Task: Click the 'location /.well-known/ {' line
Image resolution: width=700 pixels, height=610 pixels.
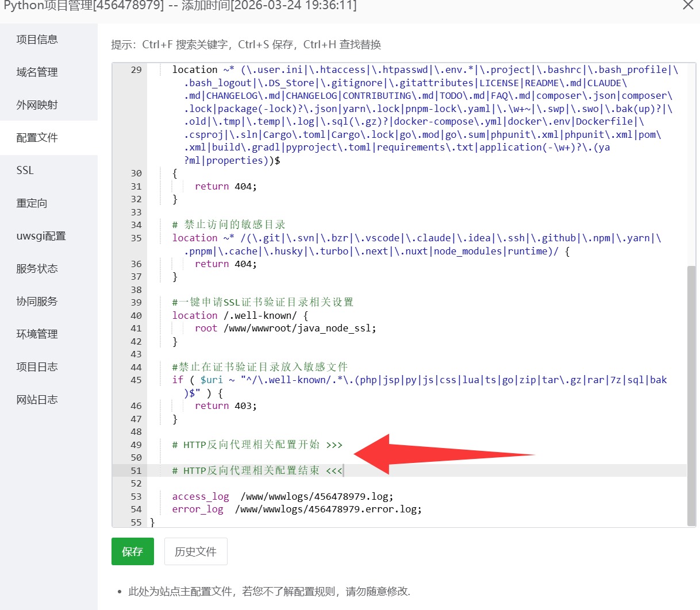Action: coord(240,315)
